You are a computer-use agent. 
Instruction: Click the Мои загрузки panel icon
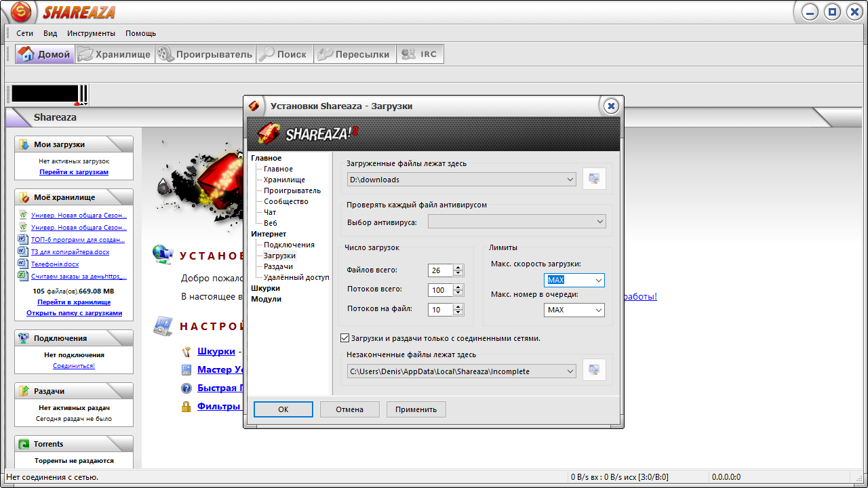24,144
